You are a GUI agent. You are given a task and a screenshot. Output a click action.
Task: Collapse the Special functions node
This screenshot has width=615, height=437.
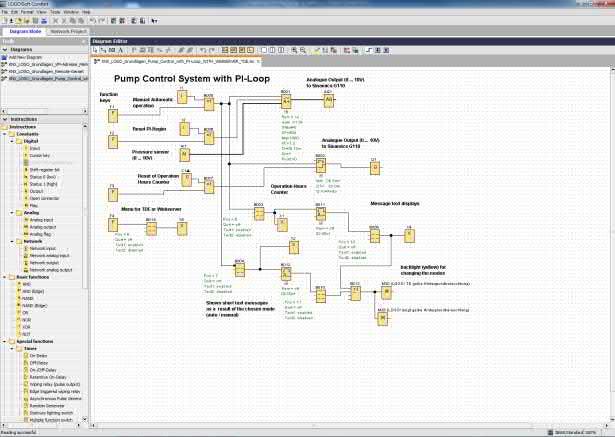tap(5, 341)
